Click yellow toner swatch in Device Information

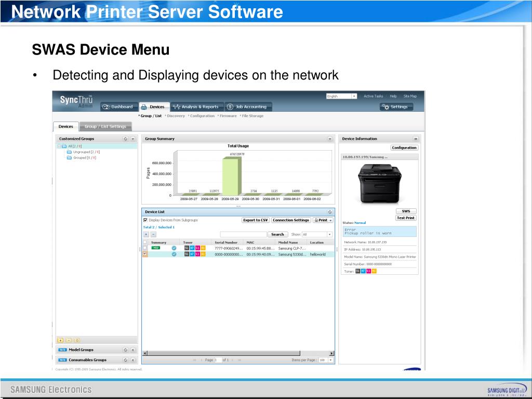click(374, 271)
